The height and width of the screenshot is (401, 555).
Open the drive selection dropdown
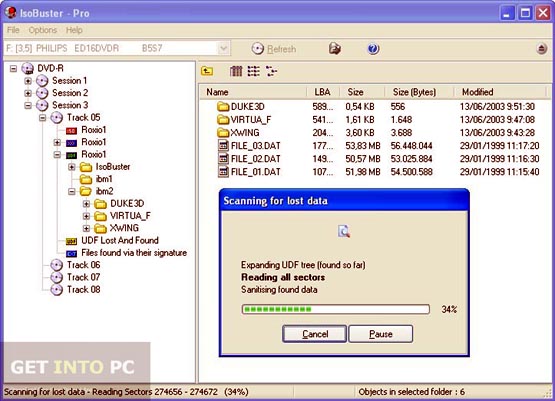click(x=223, y=48)
